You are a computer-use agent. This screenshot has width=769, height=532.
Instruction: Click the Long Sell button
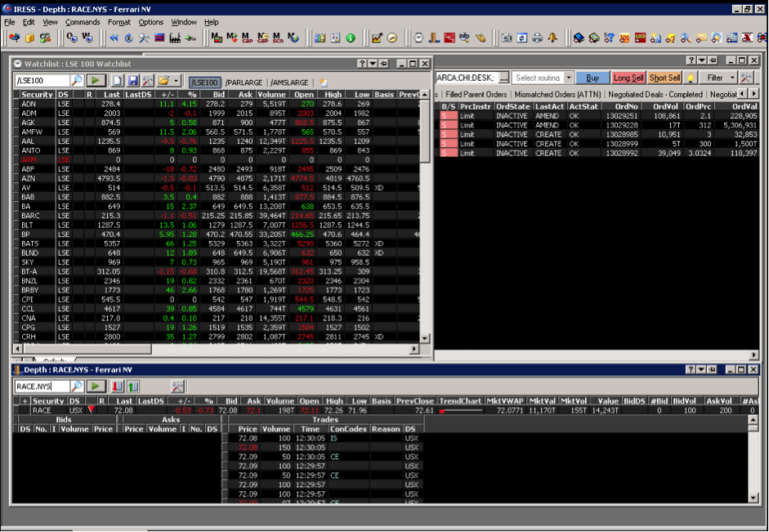[x=628, y=78]
